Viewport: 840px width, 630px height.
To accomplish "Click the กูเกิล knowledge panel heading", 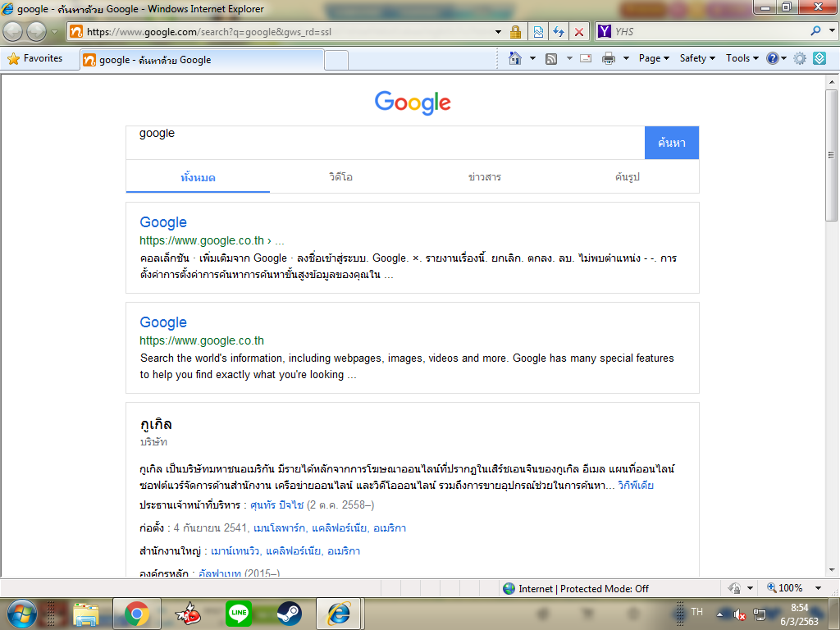I will [156, 424].
